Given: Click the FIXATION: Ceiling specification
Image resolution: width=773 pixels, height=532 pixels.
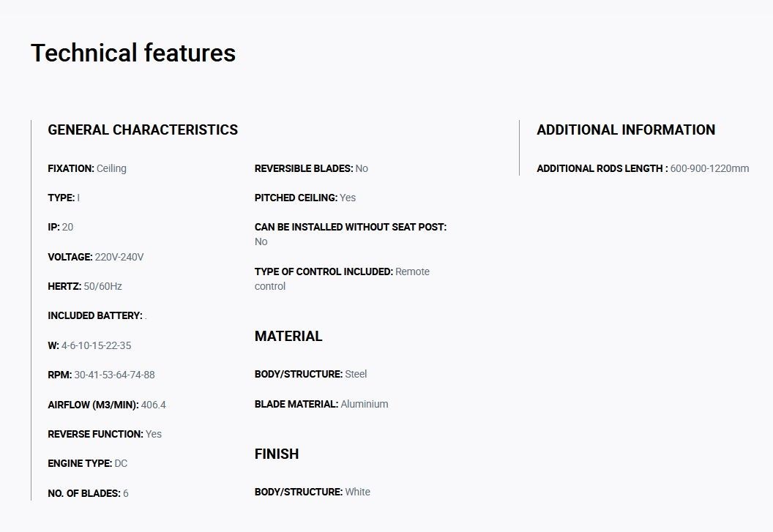Looking at the screenshot, I should pyautogui.click(x=87, y=168).
